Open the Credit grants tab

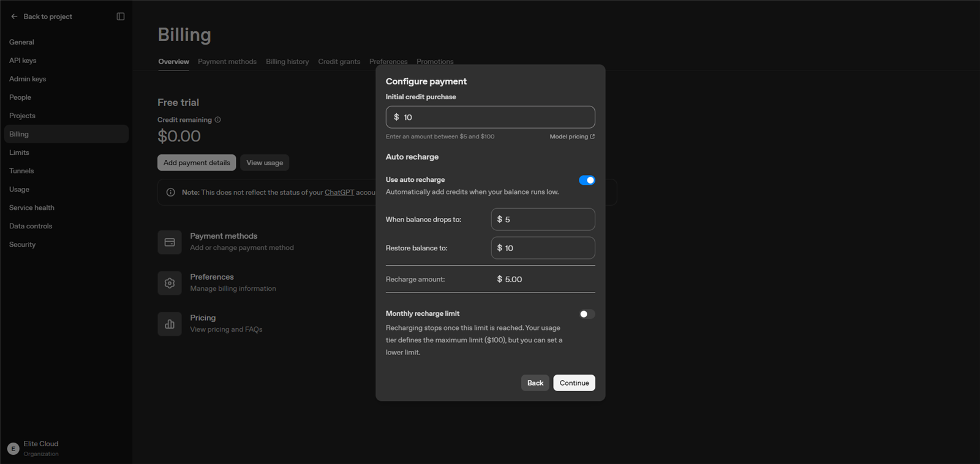pos(339,62)
